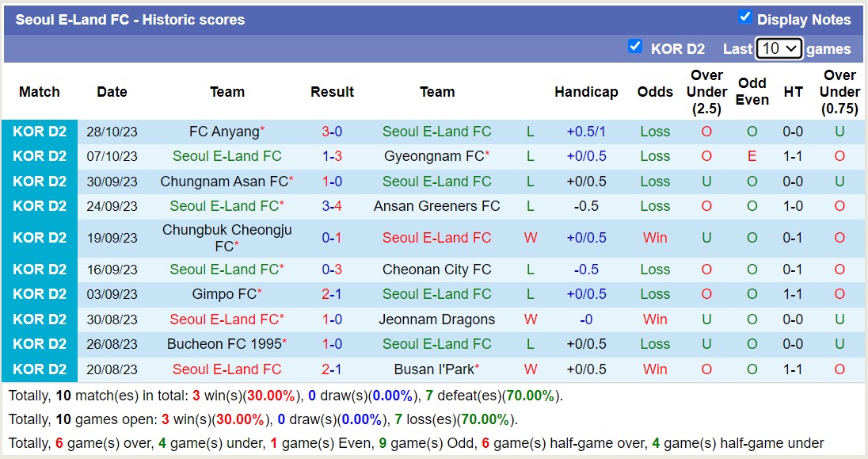The width and height of the screenshot is (868, 459).
Task: Expand the games dropdown showing 10
Action: tap(779, 48)
